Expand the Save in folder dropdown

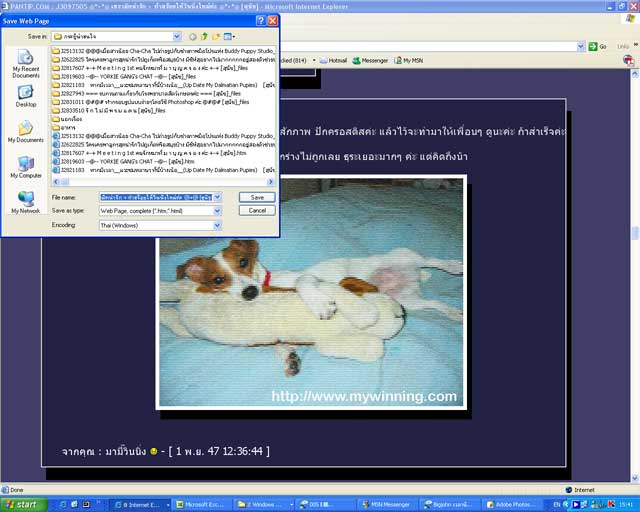[177, 37]
